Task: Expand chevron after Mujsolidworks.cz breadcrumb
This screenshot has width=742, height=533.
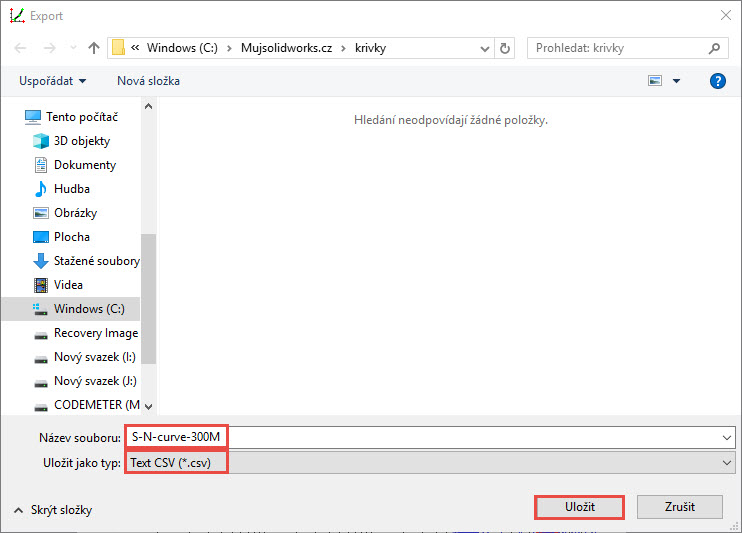Action: (344, 48)
